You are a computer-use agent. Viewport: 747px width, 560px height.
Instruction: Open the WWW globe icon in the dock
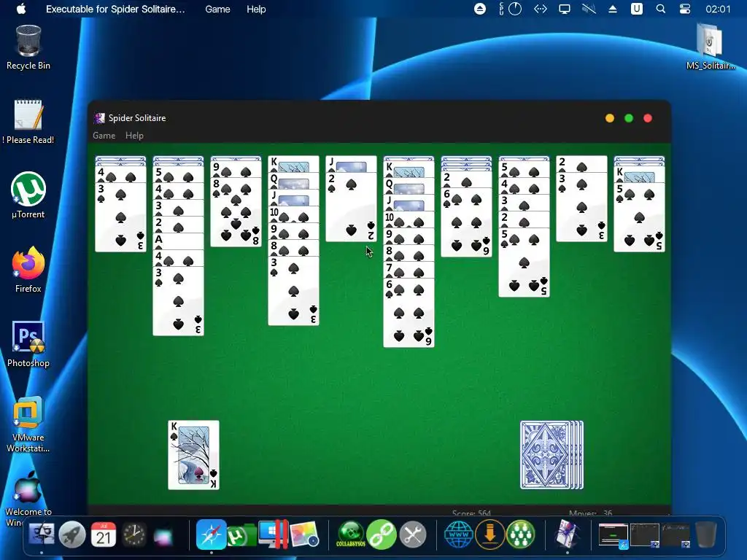click(x=458, y=534)
